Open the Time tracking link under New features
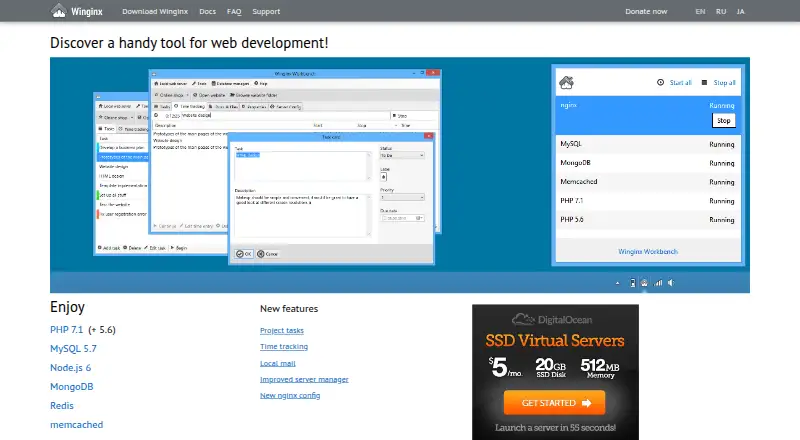 coord(284,346)
